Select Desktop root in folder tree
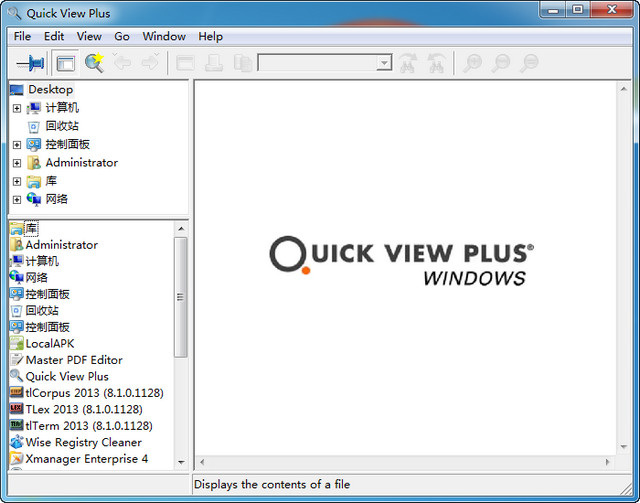640x503 pixels. [51, 89]
